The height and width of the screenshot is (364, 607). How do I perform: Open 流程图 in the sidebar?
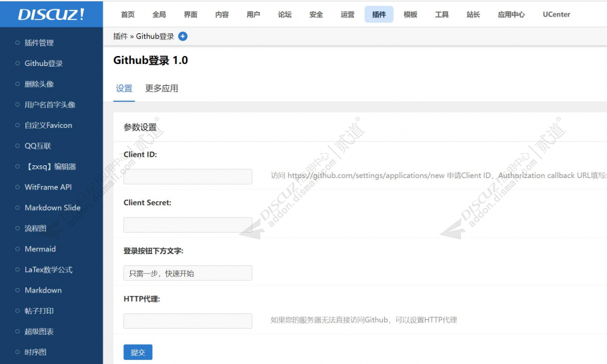pos(35,228)
